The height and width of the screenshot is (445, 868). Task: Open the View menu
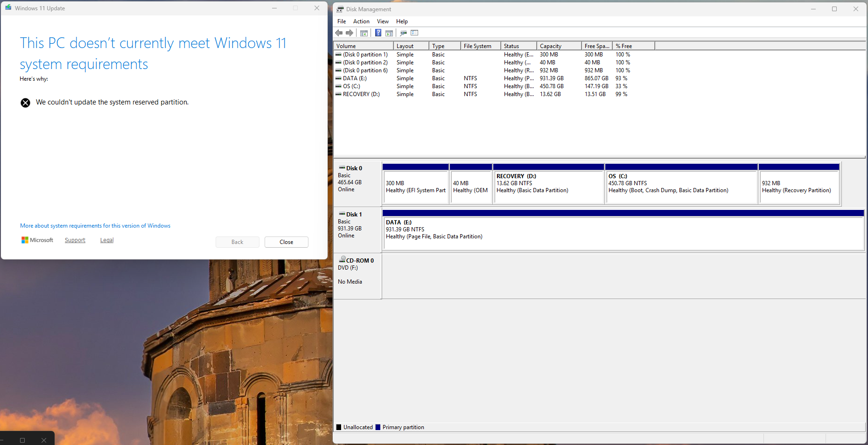coord(383,21)
